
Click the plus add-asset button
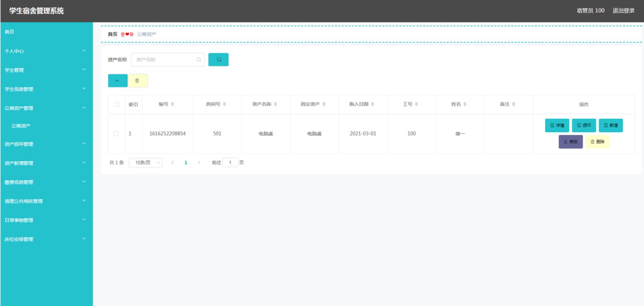118,81
